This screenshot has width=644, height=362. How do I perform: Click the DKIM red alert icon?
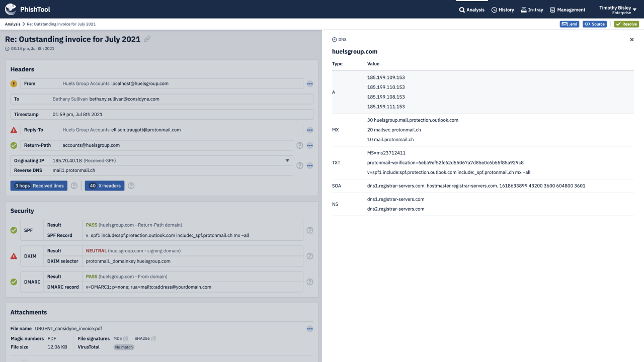click(14, 256)
